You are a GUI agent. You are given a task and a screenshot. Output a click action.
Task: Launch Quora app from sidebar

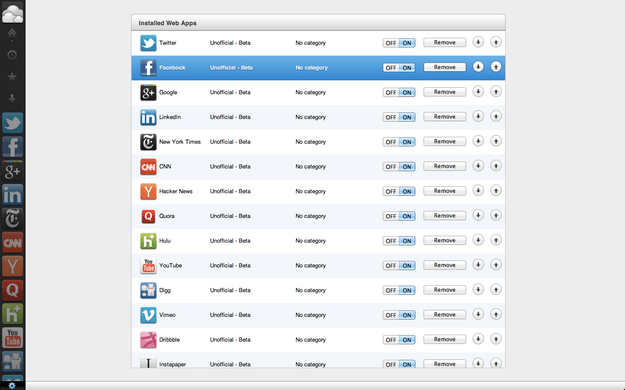(12, 290)
